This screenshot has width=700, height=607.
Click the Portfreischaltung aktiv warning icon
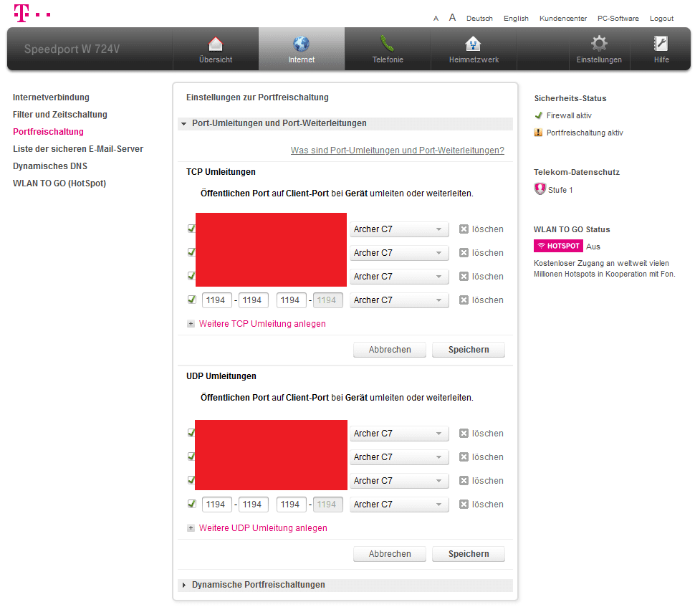click(538, 133)
